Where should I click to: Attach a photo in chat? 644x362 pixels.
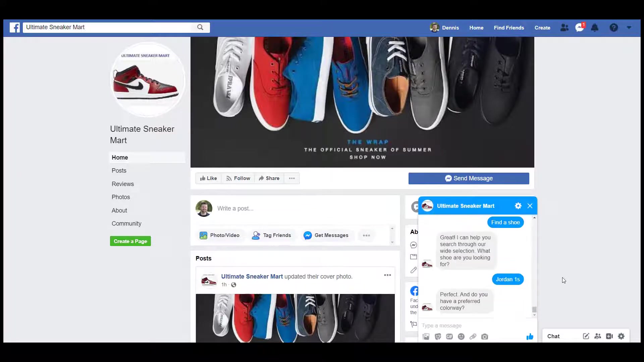426,337
